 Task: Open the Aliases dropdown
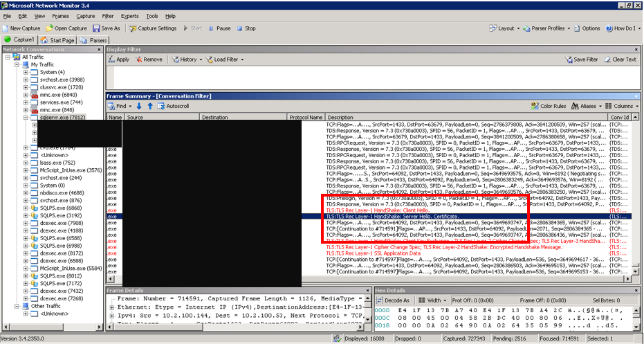tap(586, 106)
